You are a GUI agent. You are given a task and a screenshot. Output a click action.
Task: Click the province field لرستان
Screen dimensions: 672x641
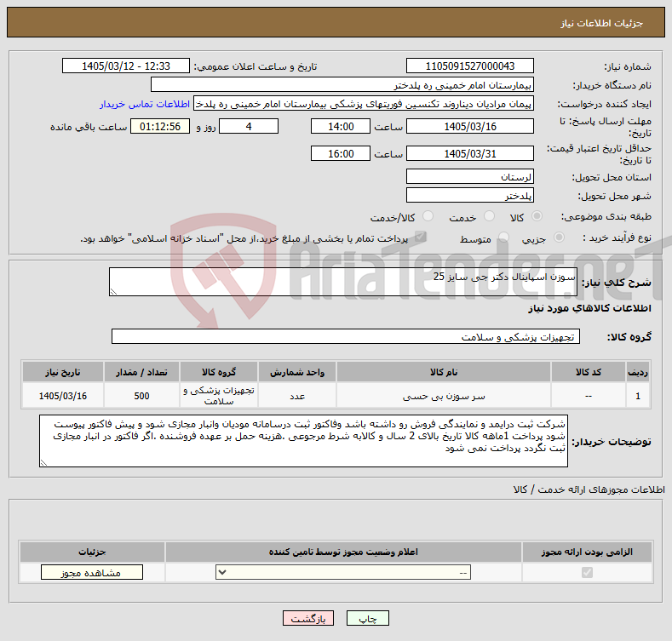(469, 176)
